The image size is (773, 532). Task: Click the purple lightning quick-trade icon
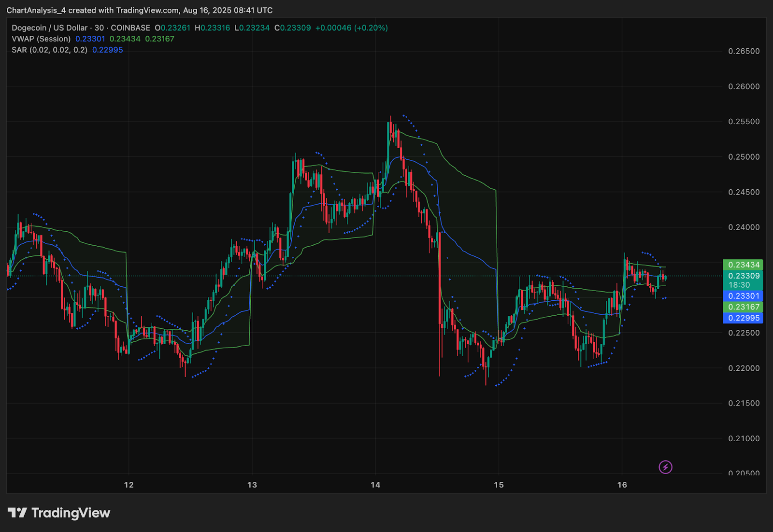(666, 467)
